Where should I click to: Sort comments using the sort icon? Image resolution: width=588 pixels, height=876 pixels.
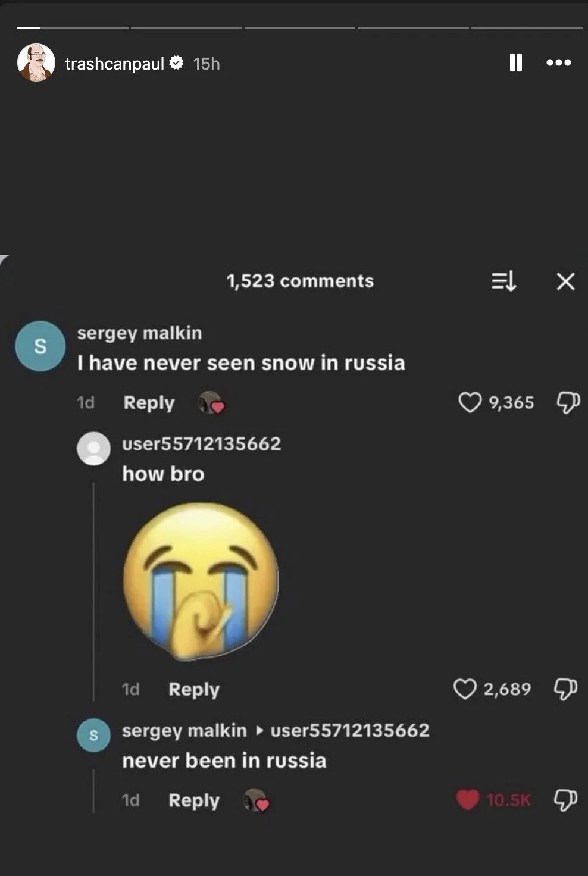pos(503,281)
